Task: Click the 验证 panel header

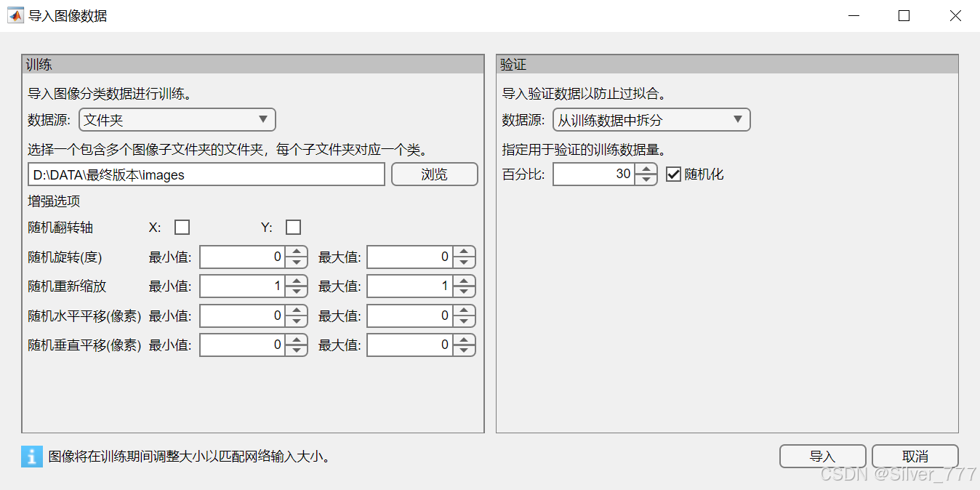Action: coord(727,65)
